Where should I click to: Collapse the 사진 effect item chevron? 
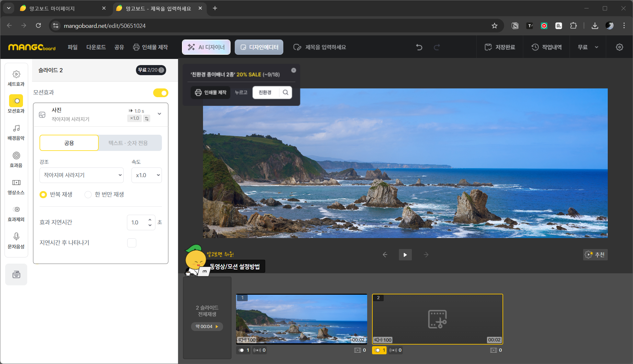[159, 114]
